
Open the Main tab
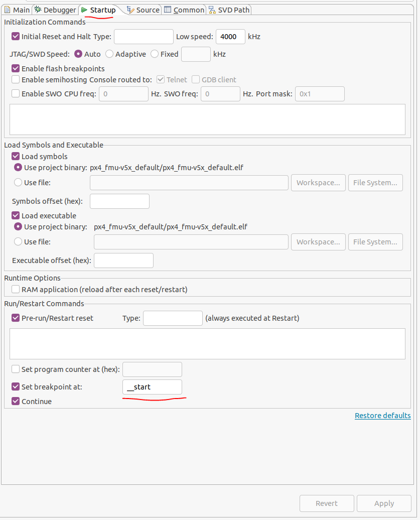[17, 10]
